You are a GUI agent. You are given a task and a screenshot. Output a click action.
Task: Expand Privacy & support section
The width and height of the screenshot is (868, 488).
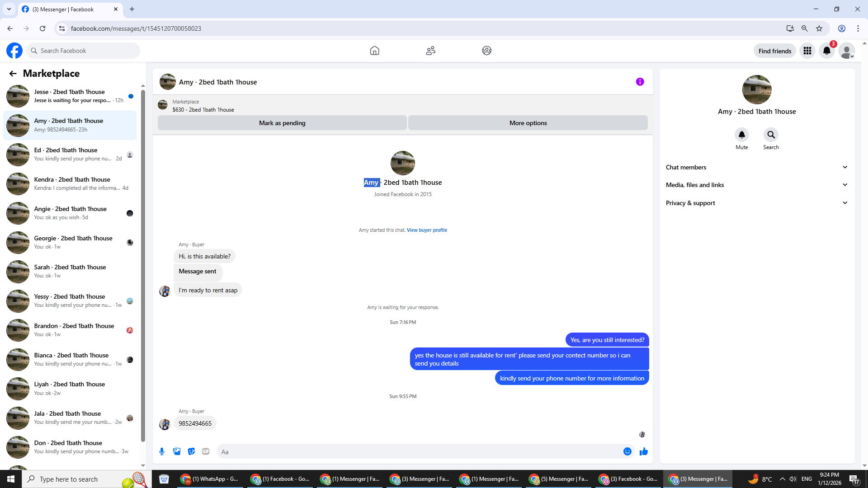tap(756, 203)
